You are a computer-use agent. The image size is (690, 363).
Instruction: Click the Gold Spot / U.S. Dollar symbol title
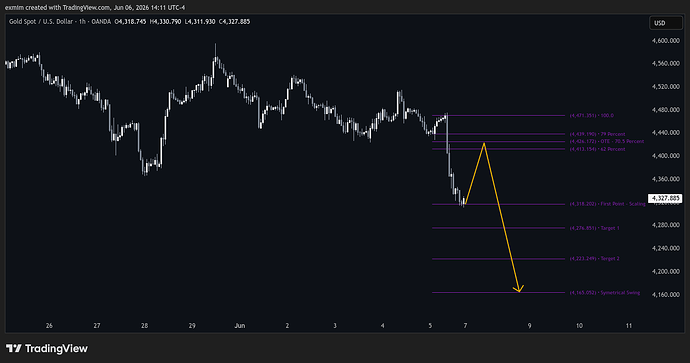click(41, 21)
